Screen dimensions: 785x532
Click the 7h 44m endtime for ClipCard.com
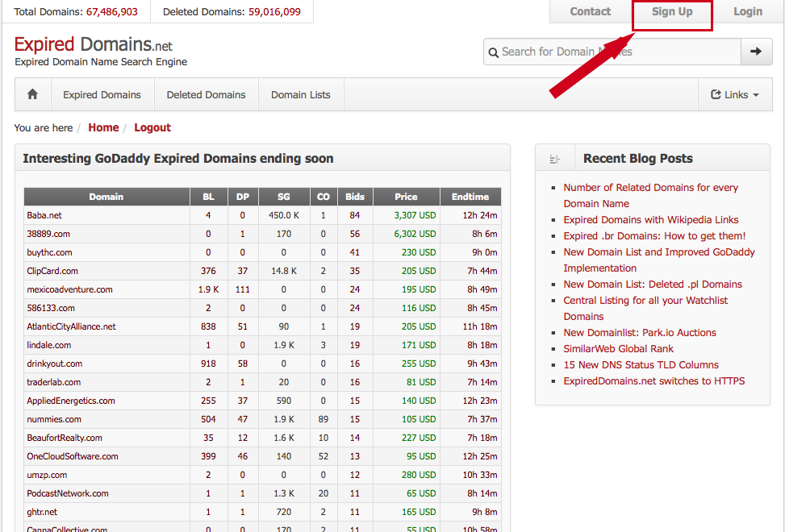(x=482, y=271)
